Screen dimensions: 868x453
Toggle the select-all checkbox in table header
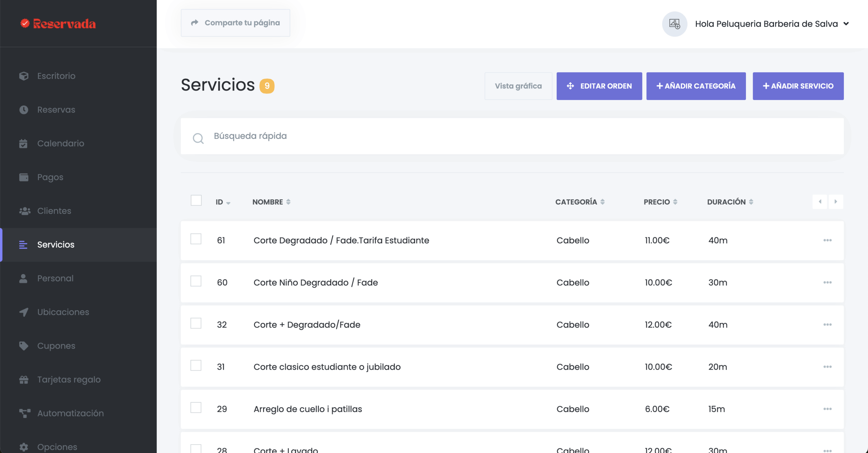coord(196,200)
